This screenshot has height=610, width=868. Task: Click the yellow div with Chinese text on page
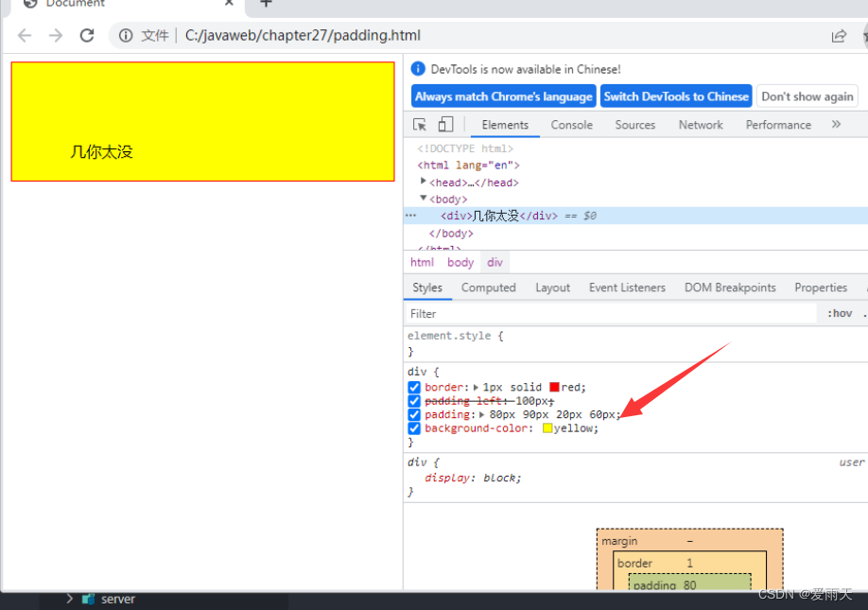pyautogui.click(x=202, y=121)
